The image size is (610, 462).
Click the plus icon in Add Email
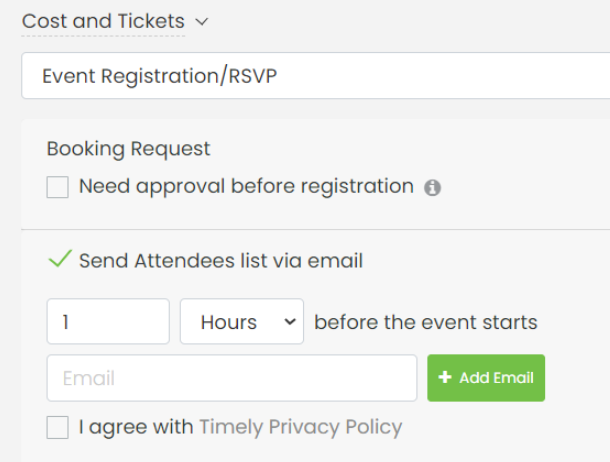point(445,377)
